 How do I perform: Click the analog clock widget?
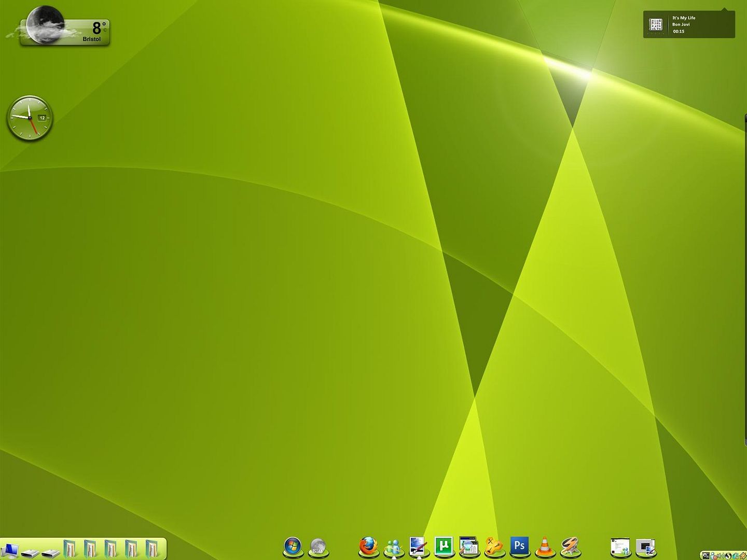pos(30,118)
